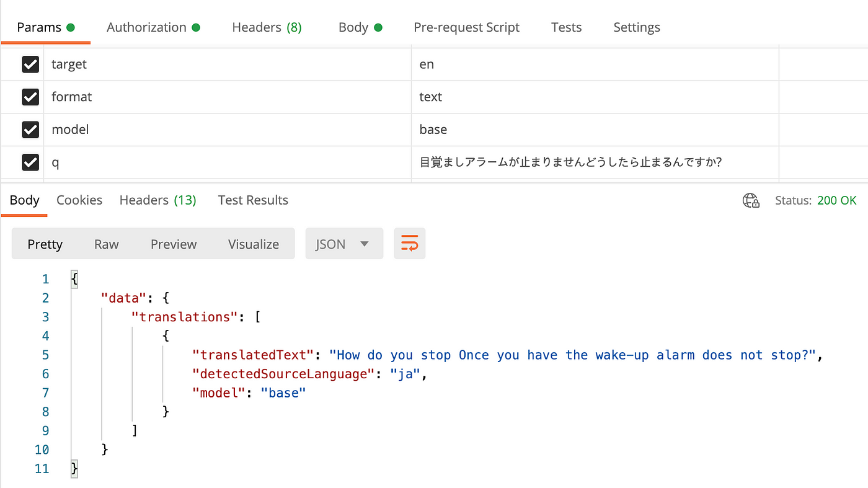This screenshot has height=488, width=868.
Task: Click the Status 200 OK text
Action: click(816, 200)
